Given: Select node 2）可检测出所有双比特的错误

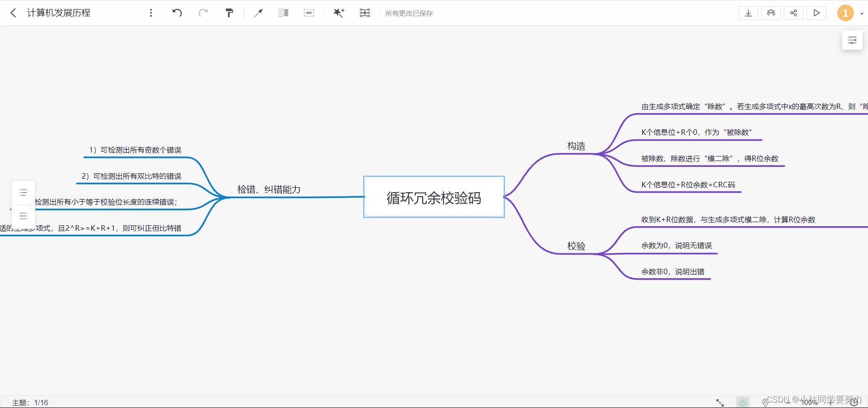Looking at the screenshot, I should pos(132,176).
